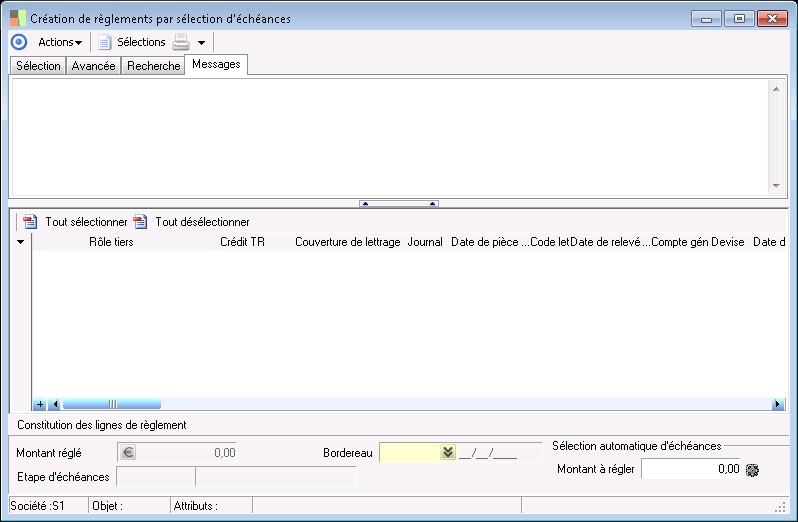The image size is (798, 522).
Task: Click first Etape d'échéances field
Action: [x=156, y=477]
